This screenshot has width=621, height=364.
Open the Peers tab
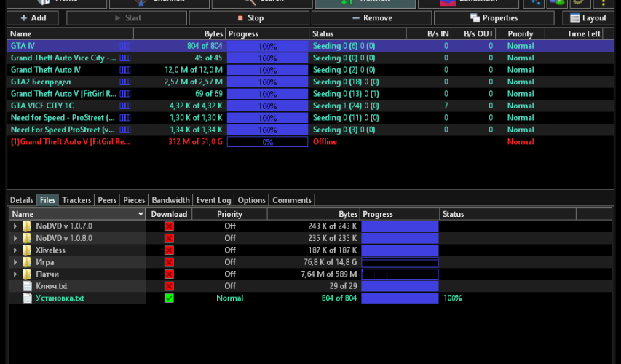(107, 200)
